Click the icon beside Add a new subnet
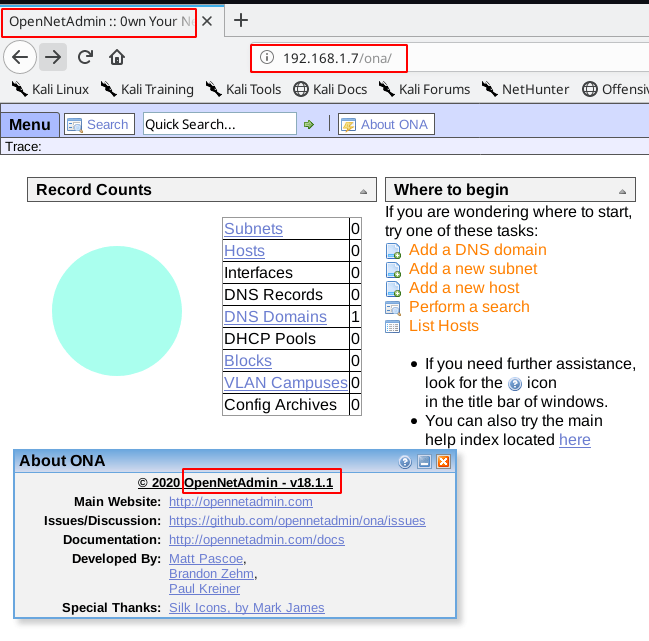The height and width of the screenshot is (641, 649). pos(393,270)
